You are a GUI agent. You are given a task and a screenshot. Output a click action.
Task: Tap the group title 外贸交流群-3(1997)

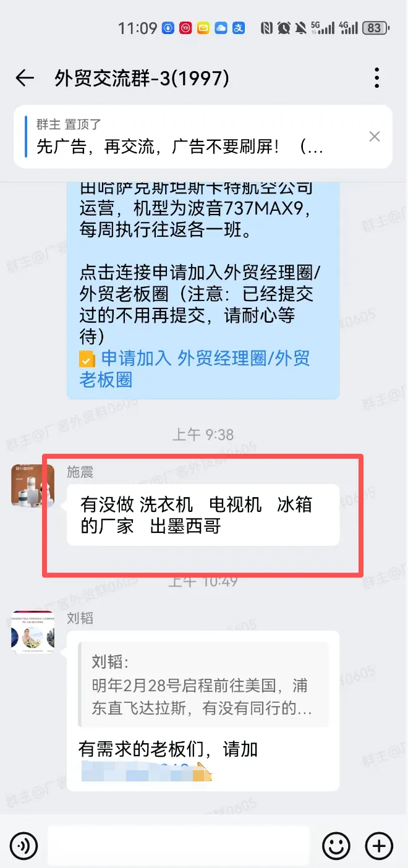click(142, 78)
